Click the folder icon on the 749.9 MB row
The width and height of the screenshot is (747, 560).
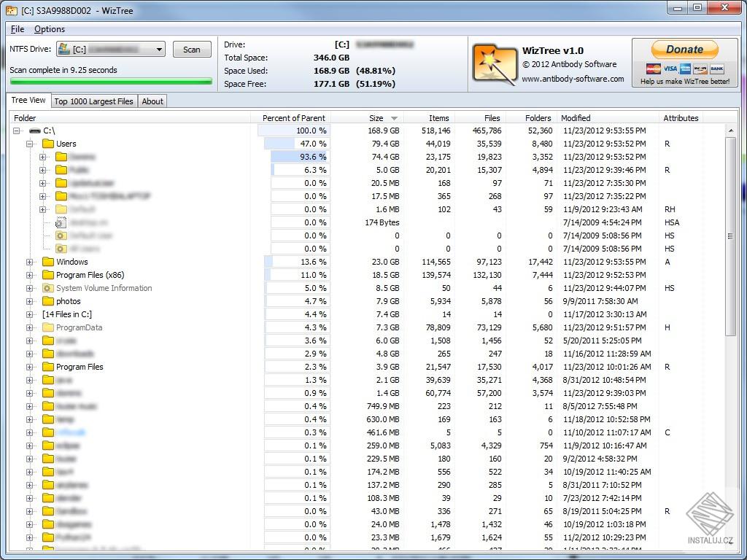(47, 406)
